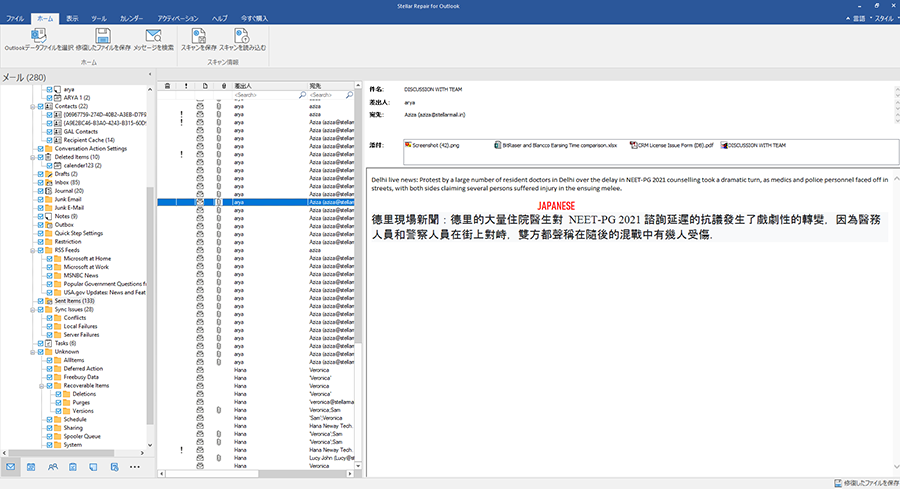
Task: Sort messages by recipient column header
Action: (331, 86)
